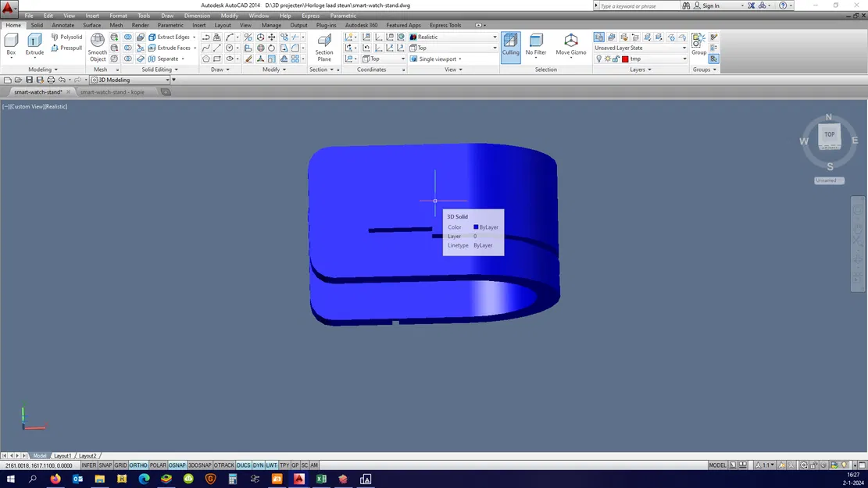Click the red tmp layer color swatch

click(625, 59)
